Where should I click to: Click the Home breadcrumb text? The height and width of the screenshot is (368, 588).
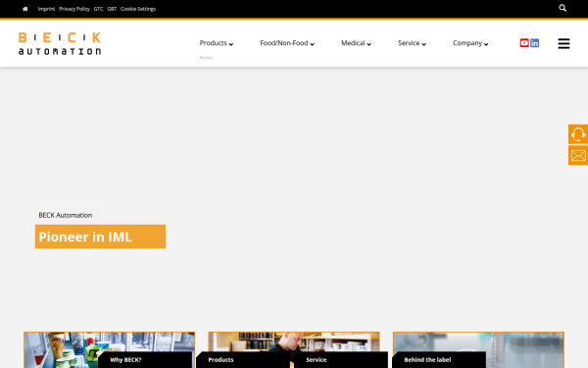pos(206,58)
